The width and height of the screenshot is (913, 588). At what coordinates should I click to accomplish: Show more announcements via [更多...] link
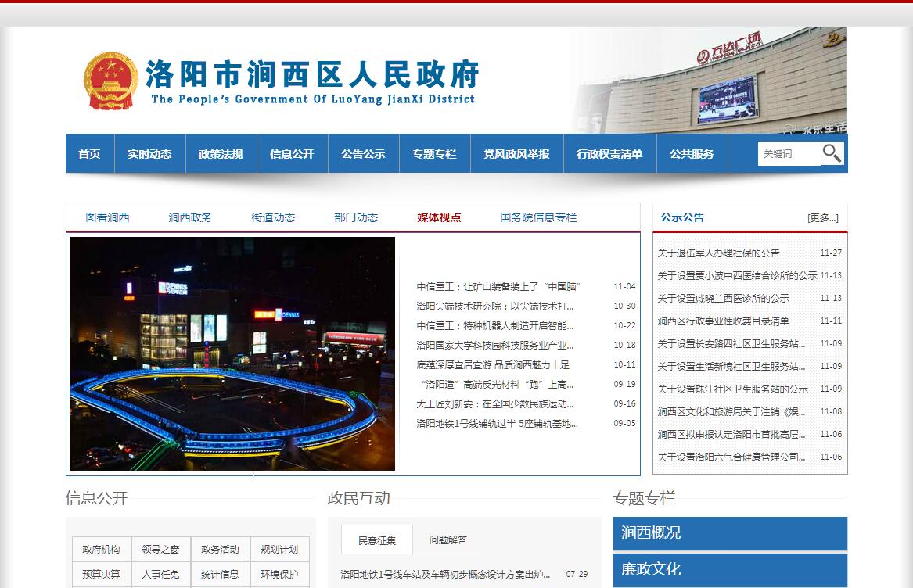(x=822, y=218)
